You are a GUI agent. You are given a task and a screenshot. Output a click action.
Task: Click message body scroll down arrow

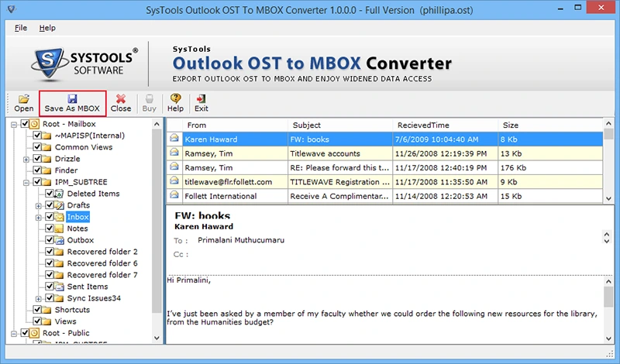[x=608, y=338]
